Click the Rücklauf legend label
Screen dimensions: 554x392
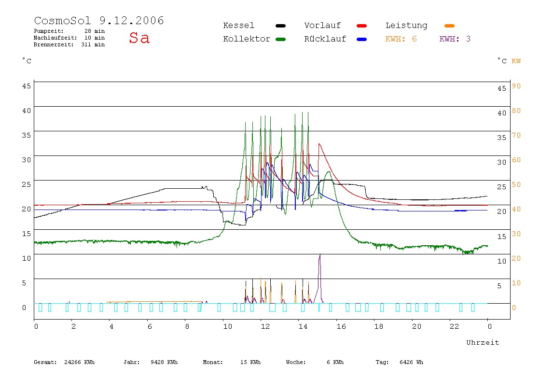point(325,39)
